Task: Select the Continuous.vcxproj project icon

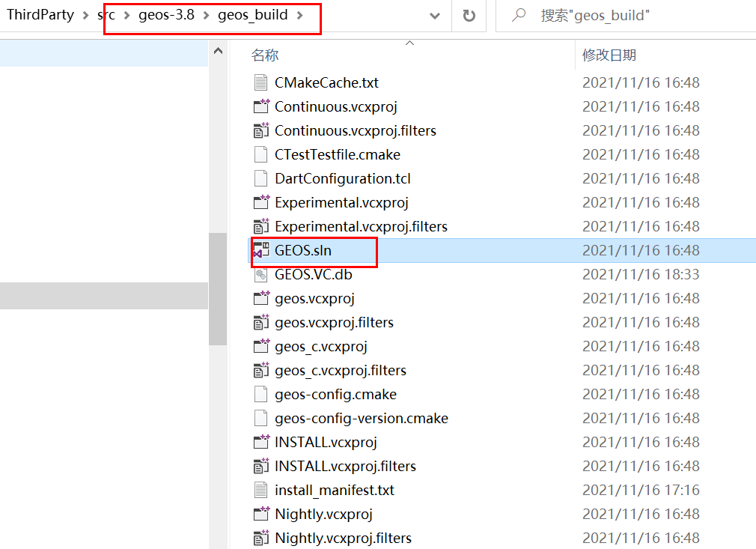Action: click(260, 106)
